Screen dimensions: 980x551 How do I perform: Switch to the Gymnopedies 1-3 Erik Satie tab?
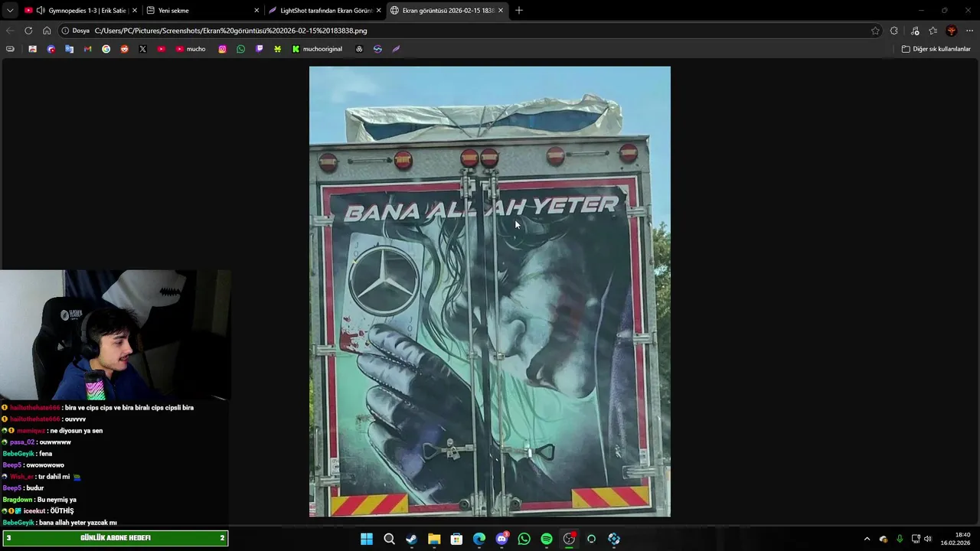80,11
